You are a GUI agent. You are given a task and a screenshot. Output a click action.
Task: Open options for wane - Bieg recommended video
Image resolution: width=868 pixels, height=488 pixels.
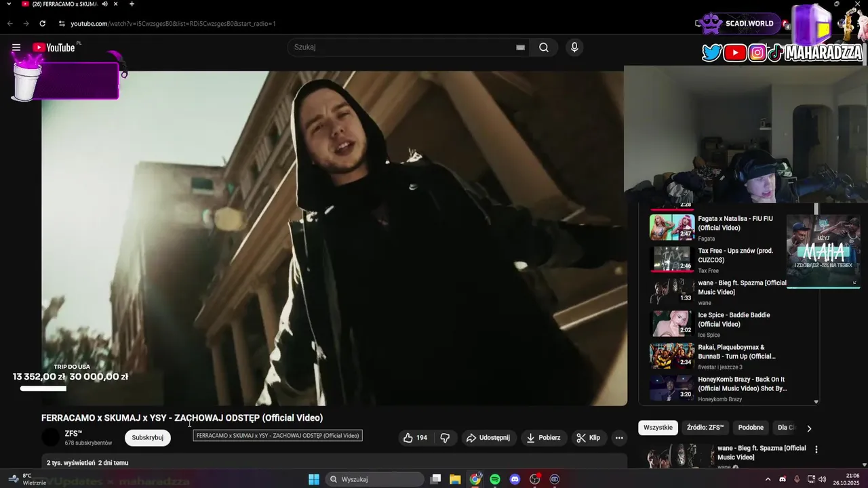point(816,449)
